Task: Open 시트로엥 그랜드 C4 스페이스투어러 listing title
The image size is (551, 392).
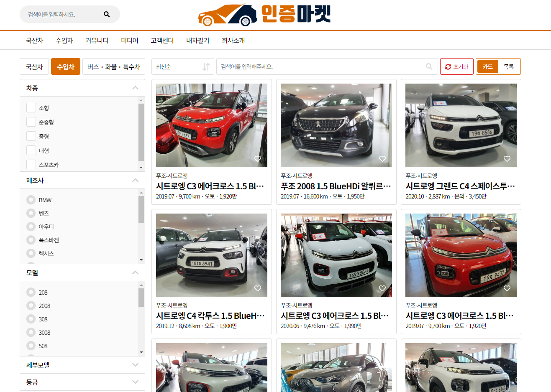Action: pos(460,186)
